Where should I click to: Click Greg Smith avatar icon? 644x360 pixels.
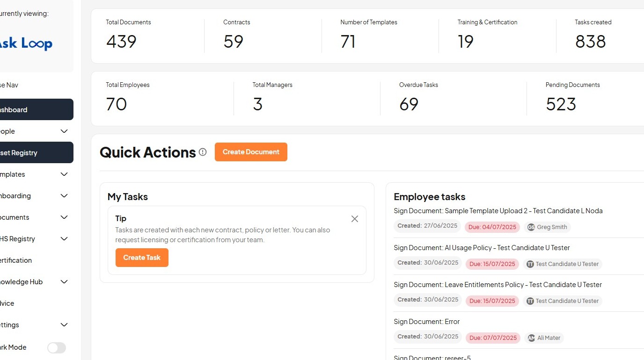click(x=531, y=227)
